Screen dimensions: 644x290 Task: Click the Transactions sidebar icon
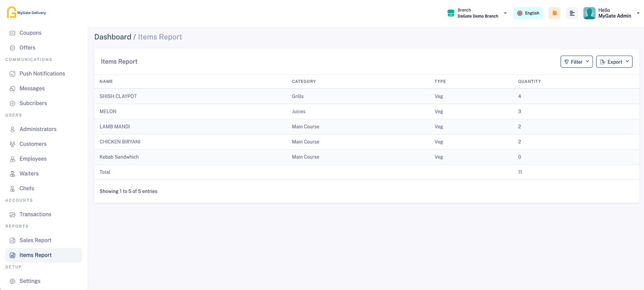point(12,215)
